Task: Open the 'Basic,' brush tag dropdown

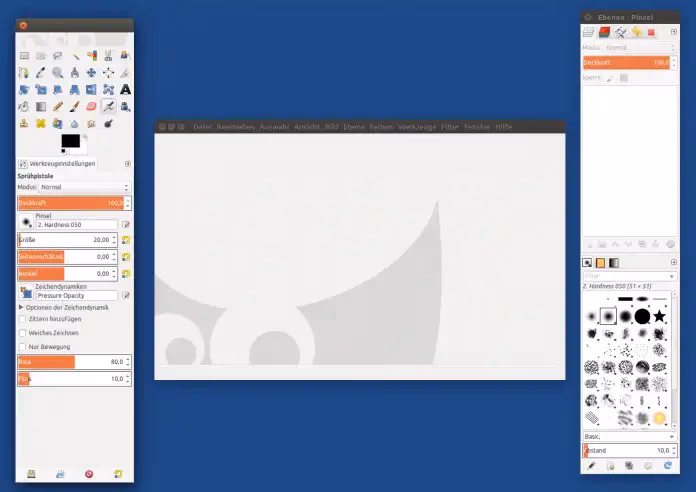Action: tap(628, 437)
